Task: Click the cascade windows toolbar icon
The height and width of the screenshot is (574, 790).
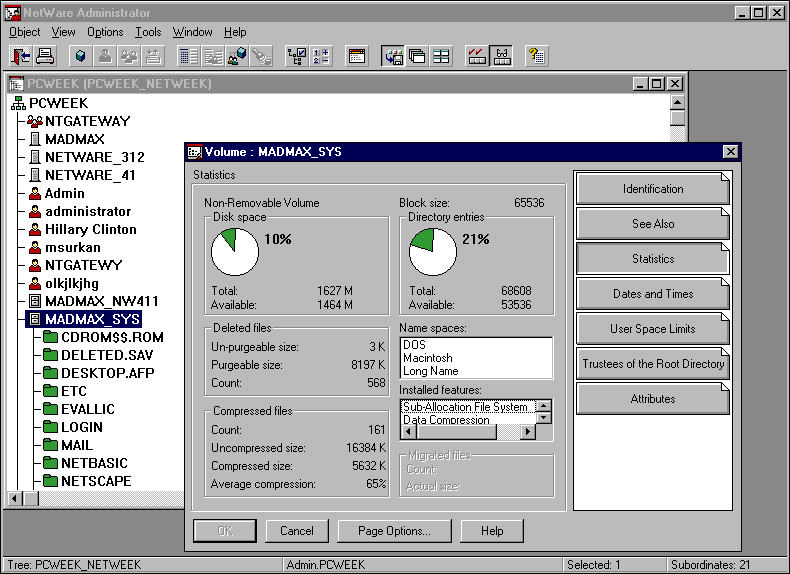Action: pos(417,56)
